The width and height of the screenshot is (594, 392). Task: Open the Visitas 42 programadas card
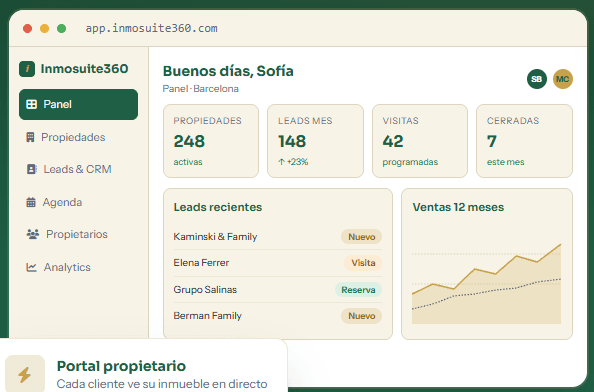tap(420, 141)
